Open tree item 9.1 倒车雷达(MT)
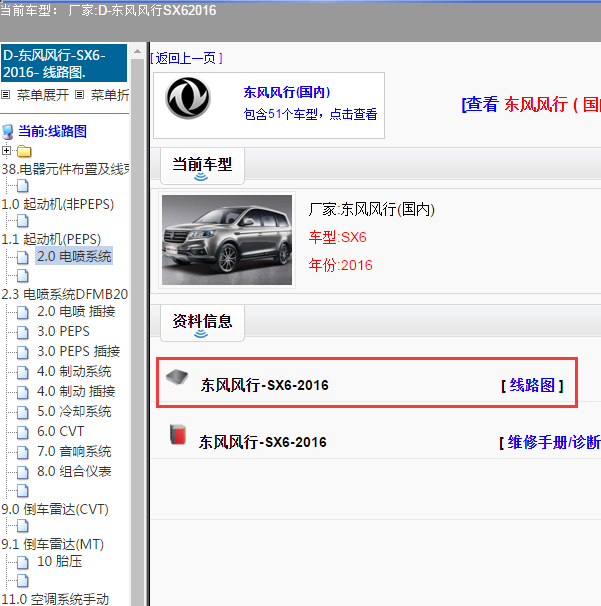 coord(53,544)
